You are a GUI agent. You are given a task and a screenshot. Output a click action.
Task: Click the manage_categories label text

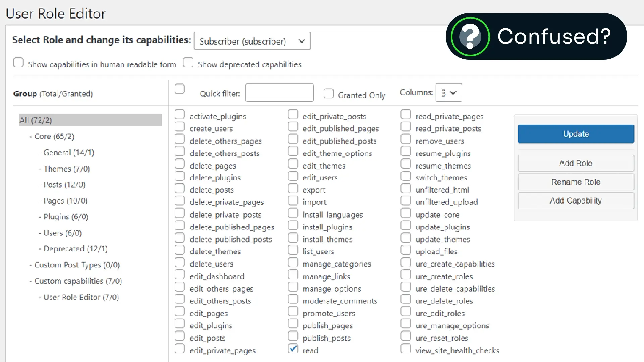click(337, 264)
